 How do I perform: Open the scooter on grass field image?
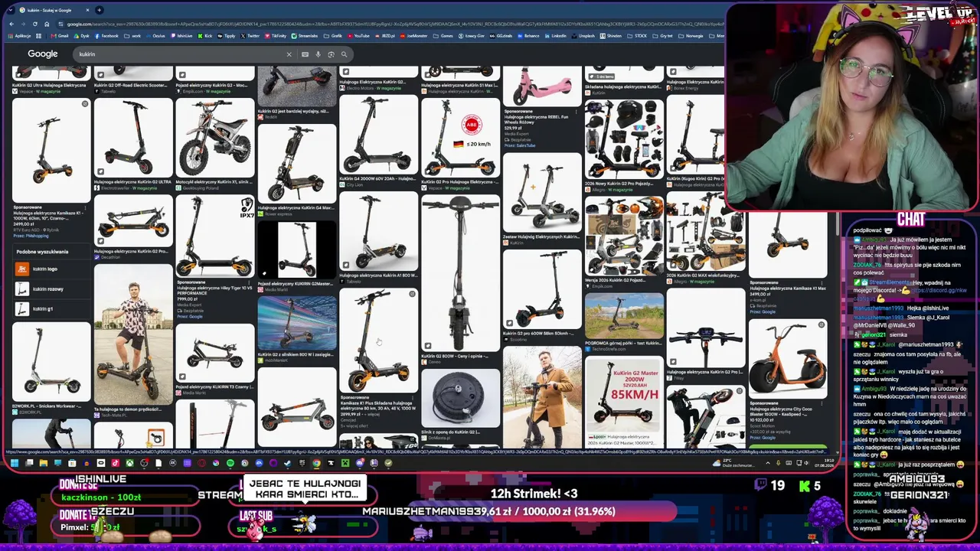coord(624,315)
